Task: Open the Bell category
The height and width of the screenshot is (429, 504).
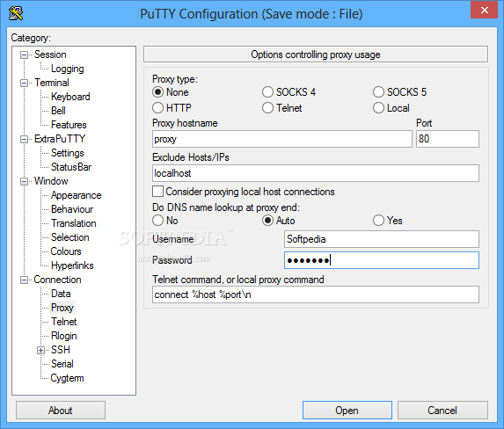Action: [x=58, y=111]
